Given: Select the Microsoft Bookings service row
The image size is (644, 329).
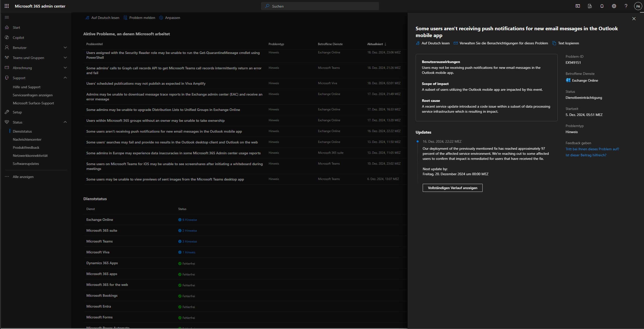Looking at the screenshot, I should click(x=245, y=295).
